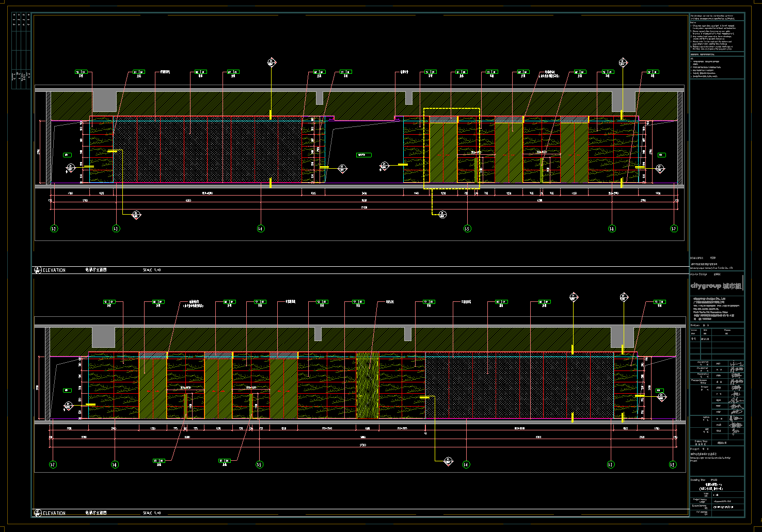
Task: Select the yellow dashed detail rectangle in upper elevation
Action: pyautogui.click(x=452, y=109)
